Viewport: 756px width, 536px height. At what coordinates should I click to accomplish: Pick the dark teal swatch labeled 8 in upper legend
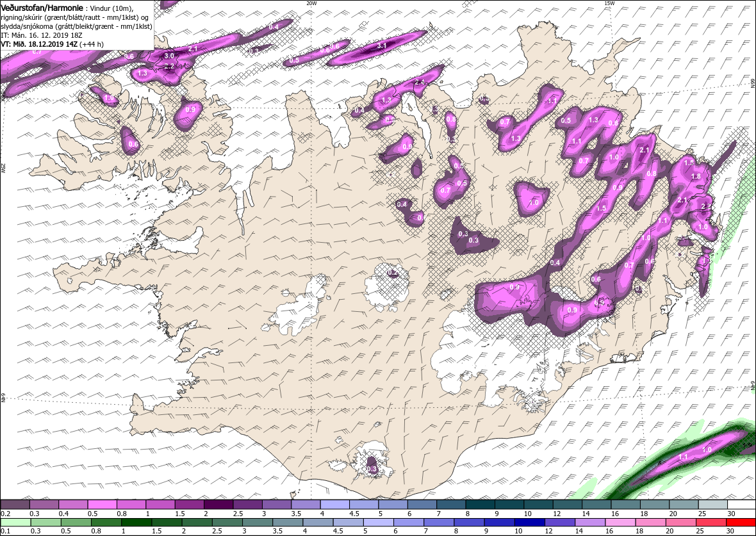480,505
